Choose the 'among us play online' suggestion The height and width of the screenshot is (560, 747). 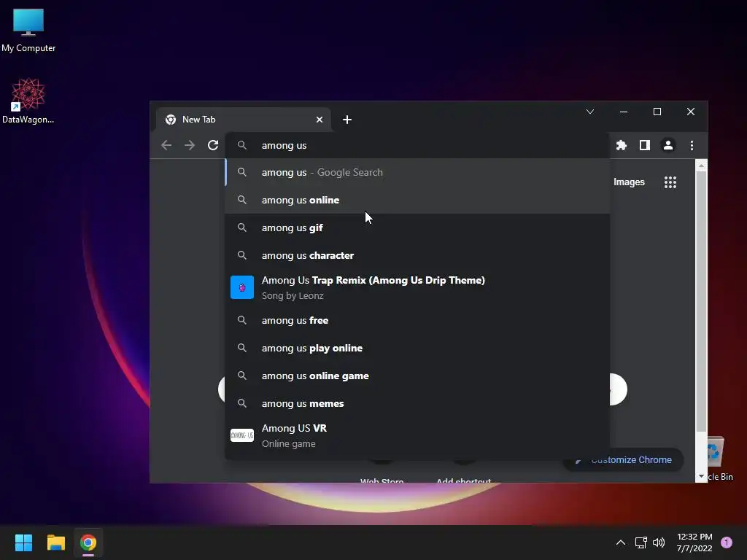pyautogui.click(x=417, y=348)
